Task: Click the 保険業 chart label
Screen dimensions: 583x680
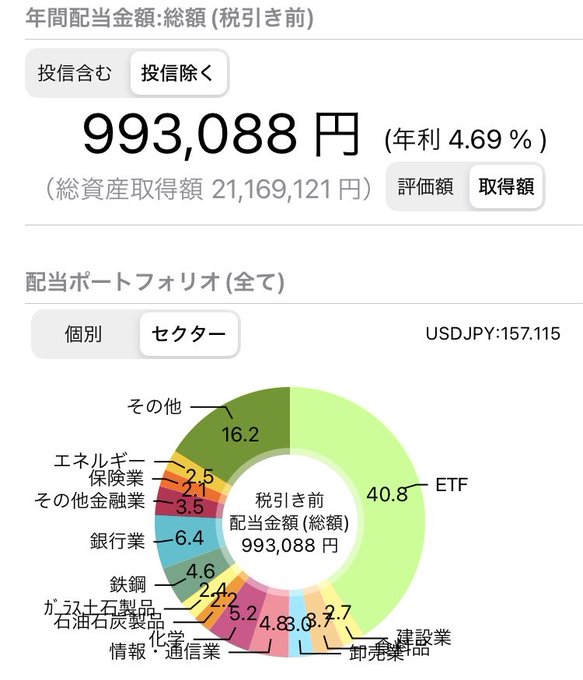Action: click(x=116, y=478)
